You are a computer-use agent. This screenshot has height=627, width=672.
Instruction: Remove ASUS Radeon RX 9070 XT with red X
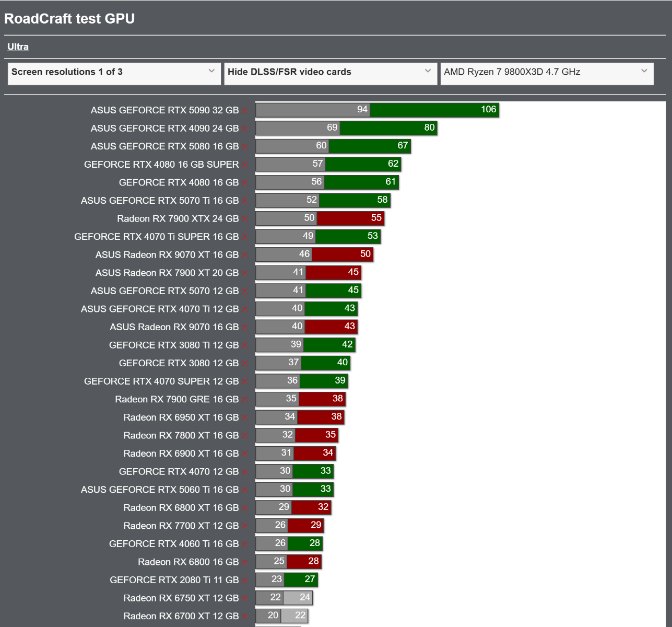pyautogui.click(x=244, y=256)
